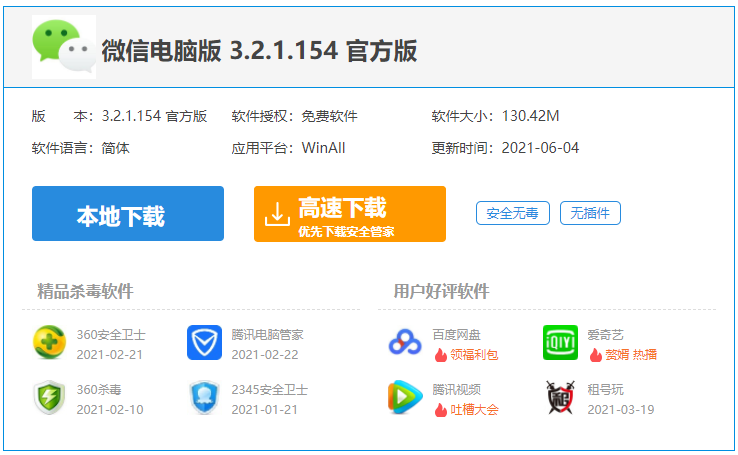Viewport: 738px width, 455px height.
Task: Click the date 2021-02-10 under 360杀毒
Action: point(110,410)
